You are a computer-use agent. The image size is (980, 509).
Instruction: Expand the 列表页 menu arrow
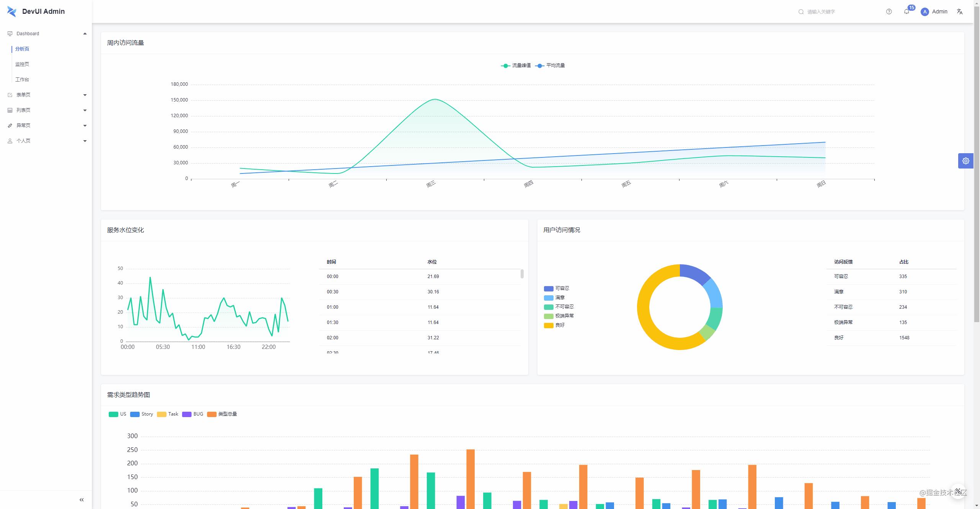coord(85,110)
